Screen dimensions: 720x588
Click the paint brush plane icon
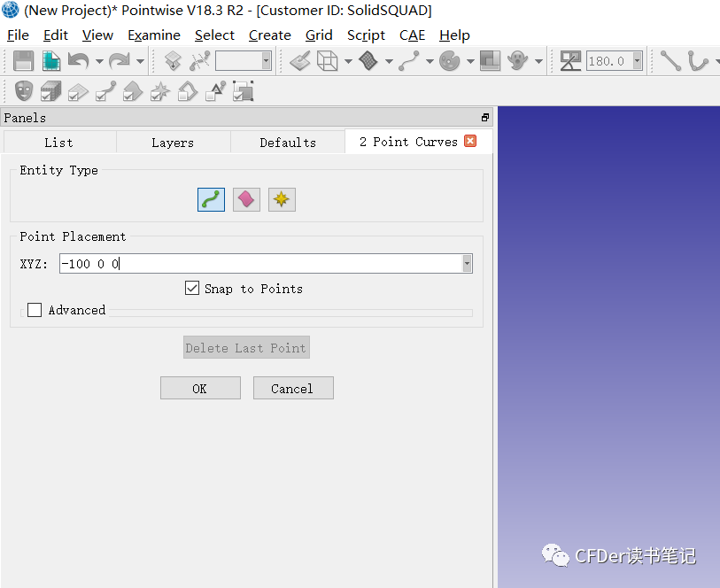pos(300,61)
